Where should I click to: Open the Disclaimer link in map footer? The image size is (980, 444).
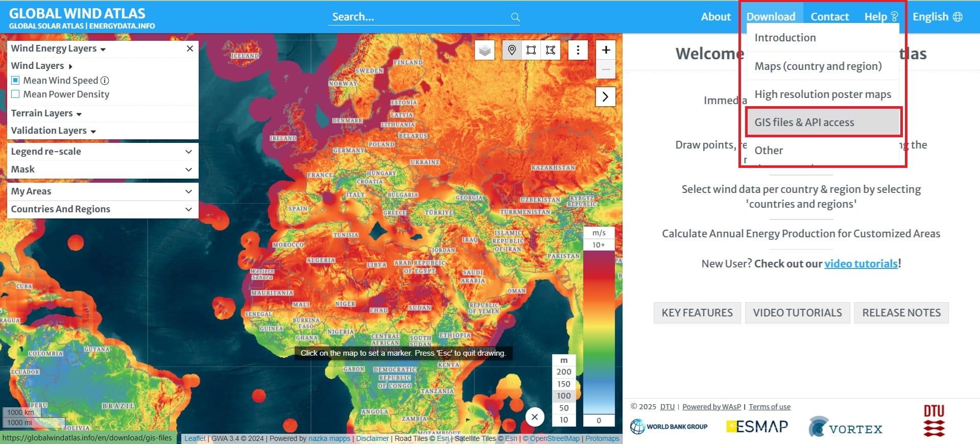pos(372,438)
